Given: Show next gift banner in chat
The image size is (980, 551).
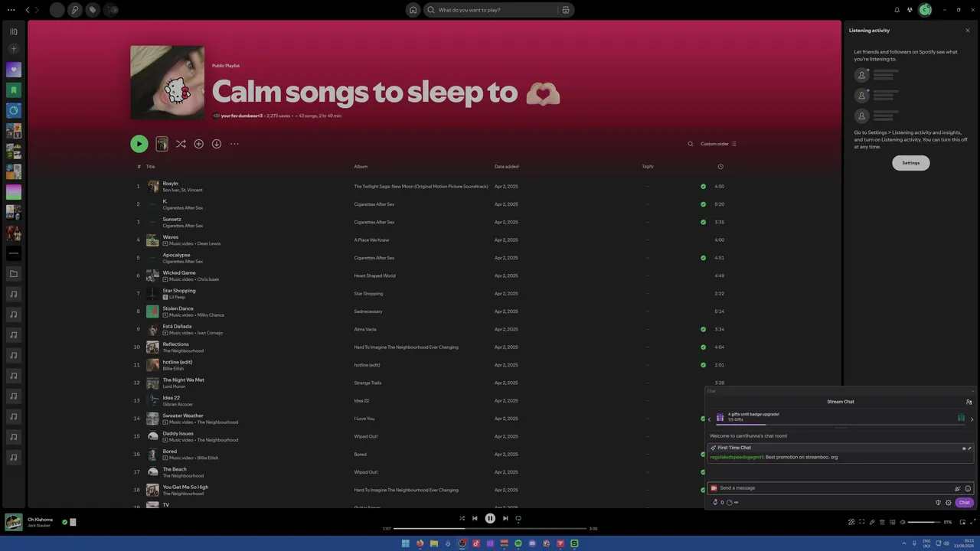Looking at the screenshot, I should pos(972,419).
